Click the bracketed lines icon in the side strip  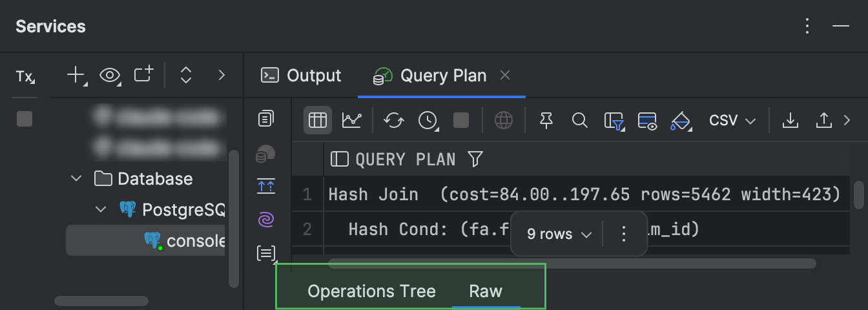(266, 254)
